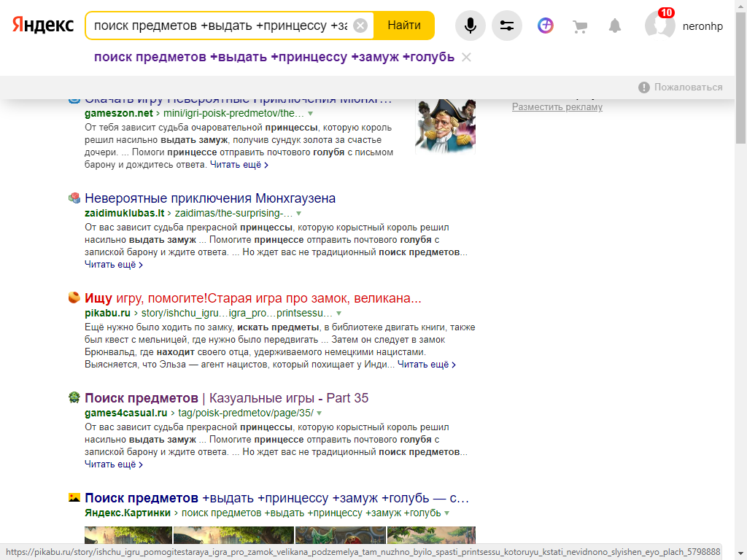Image resolution: width=747 pixels, height=560 pixels.
Task: Open Яндекс.Картинки source link
Action: click(x=128, y=513)
